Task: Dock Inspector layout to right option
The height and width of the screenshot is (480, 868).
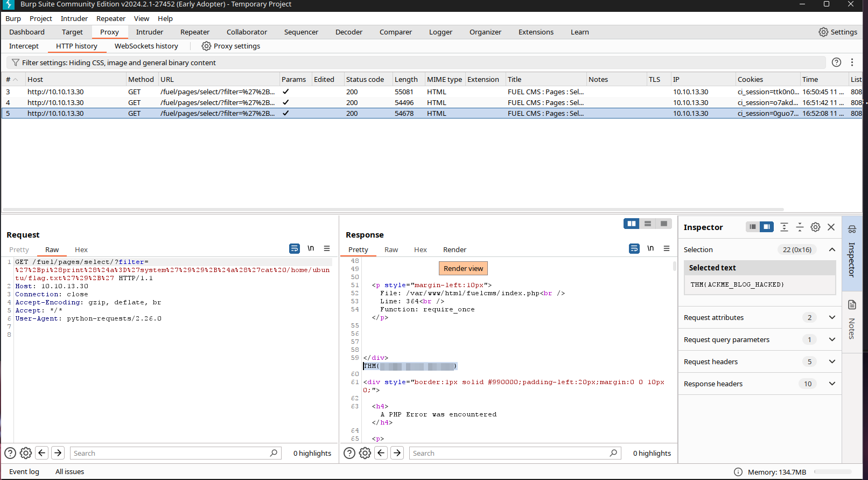Action: (x=767, y=227)
